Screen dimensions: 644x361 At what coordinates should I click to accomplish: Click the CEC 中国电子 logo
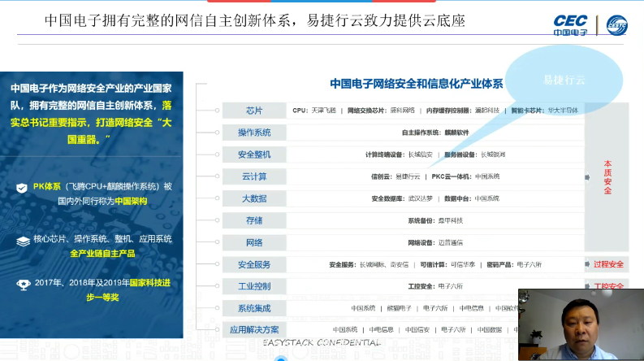click(x=570, y=25)
